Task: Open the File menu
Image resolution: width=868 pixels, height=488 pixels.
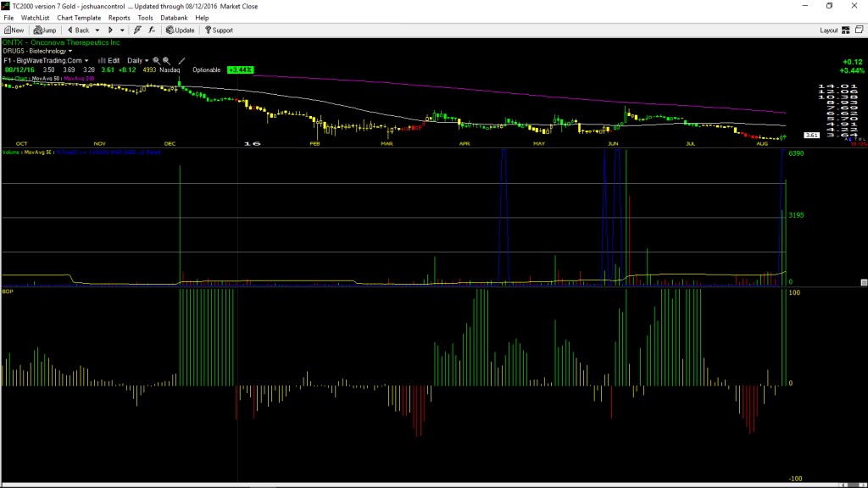Action: point(8,18)
